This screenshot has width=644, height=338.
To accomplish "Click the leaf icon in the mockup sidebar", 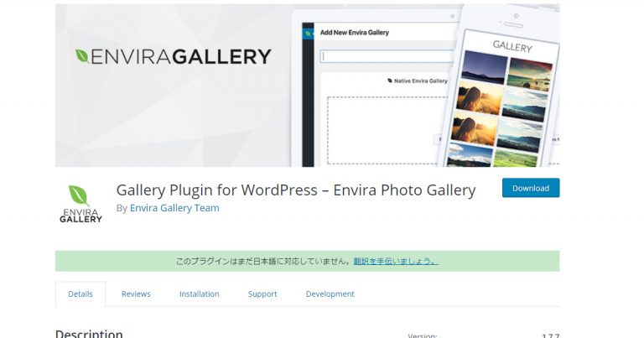I will (x=309, y=34).
